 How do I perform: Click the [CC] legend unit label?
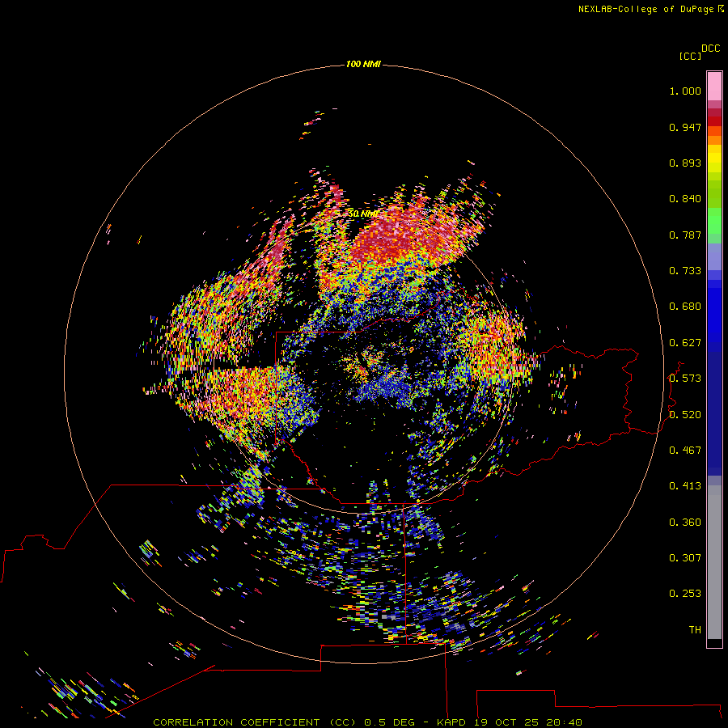(x=690, y=57)
